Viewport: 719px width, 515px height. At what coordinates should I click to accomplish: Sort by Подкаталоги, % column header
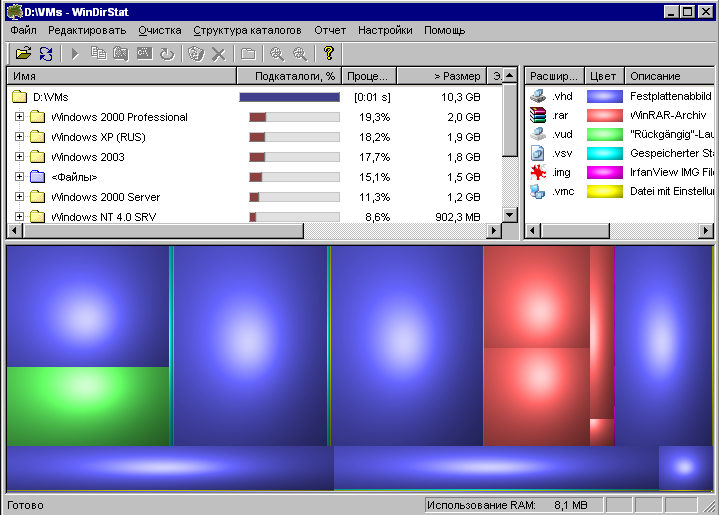pyautogui.click(x=289, y=76)
